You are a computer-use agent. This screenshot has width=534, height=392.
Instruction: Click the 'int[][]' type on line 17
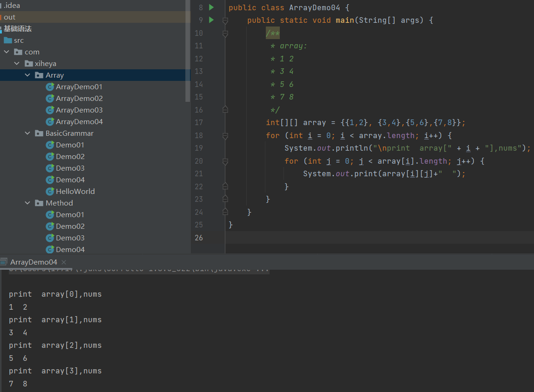282,122
